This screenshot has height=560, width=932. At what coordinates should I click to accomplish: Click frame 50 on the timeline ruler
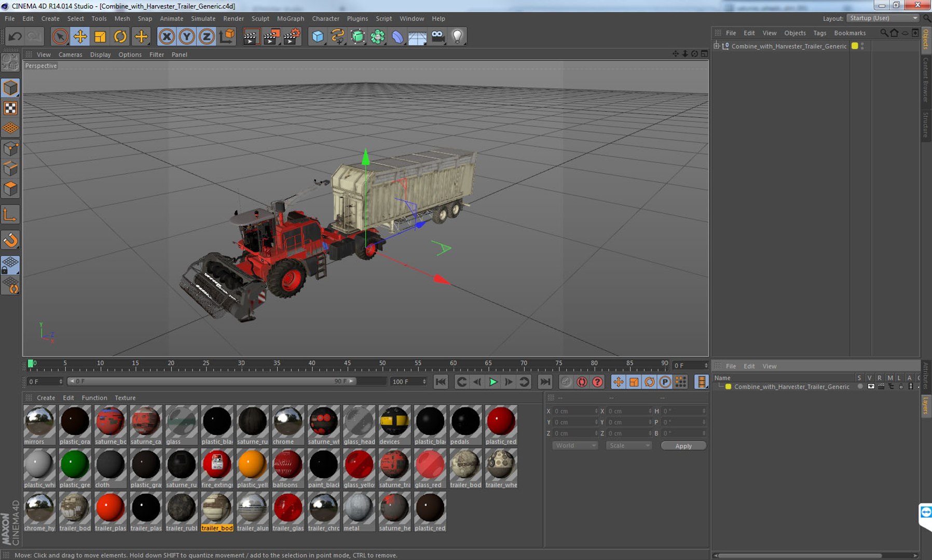click(x=382, y=365)
